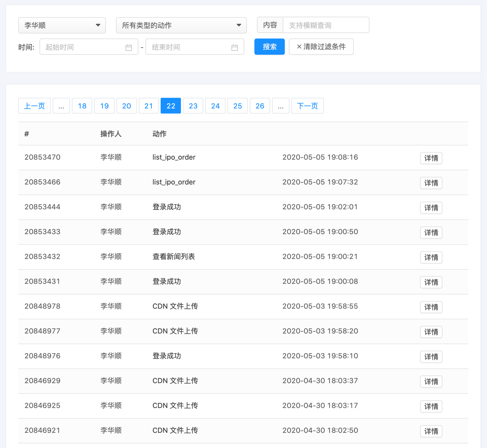Screen dimensions: 487x448
Task: Focus the 内容 fuzzy search input field
Action: tap(326, 25)
